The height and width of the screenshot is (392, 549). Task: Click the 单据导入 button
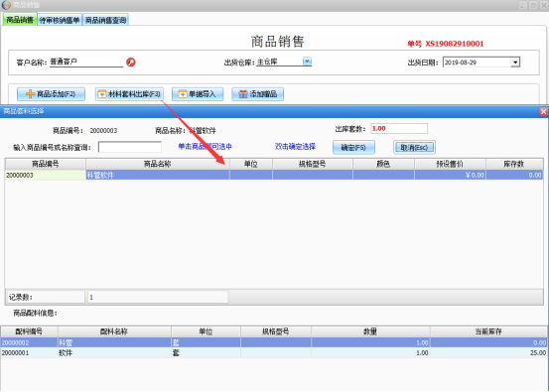[198, 94]
